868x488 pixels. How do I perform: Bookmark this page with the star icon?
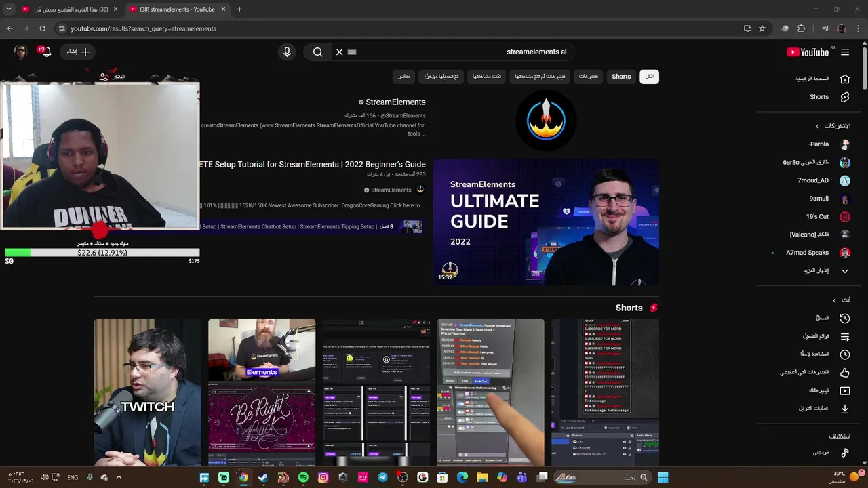(762, 28)
